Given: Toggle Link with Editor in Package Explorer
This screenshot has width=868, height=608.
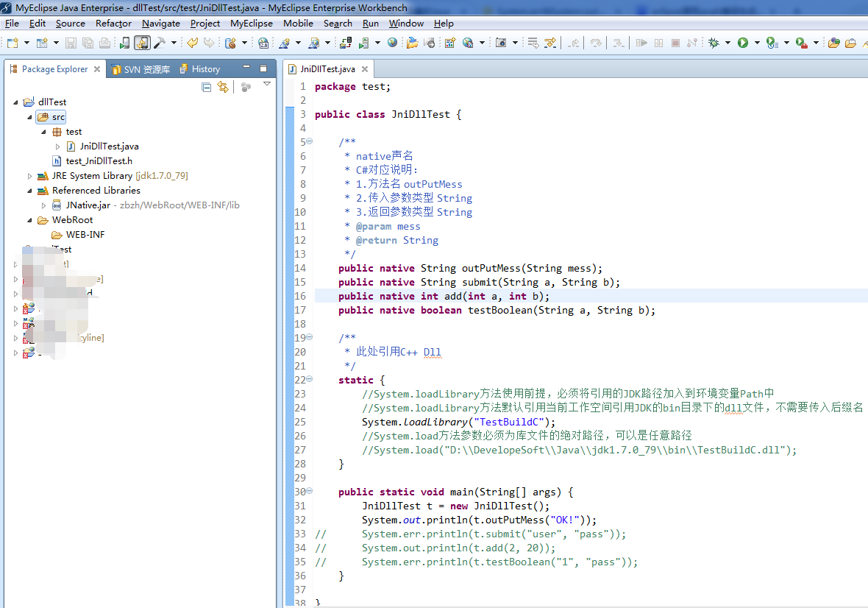Looking at the screenshot, I should click(x=223, y=87).
